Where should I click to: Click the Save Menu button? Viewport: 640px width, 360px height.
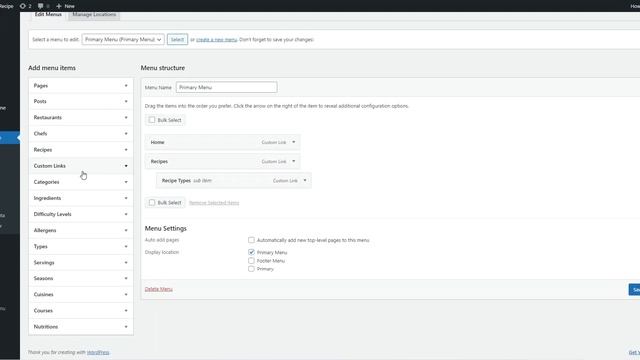[x=634, y=289]
